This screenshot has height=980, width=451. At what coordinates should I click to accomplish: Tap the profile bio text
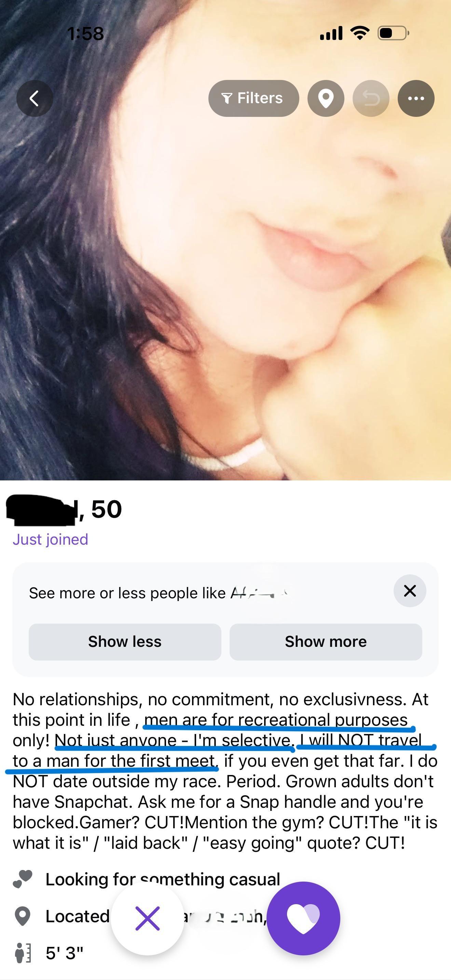[225, 771]
